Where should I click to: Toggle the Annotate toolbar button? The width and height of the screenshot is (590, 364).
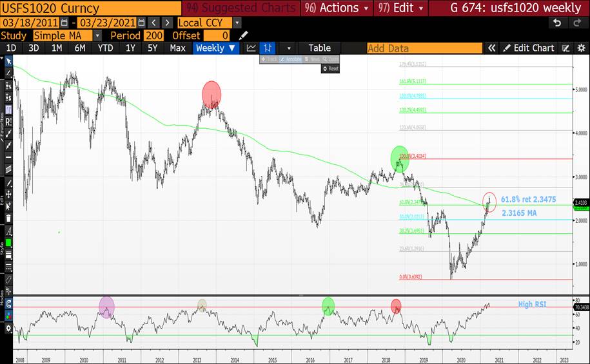[x=291, y=59]
